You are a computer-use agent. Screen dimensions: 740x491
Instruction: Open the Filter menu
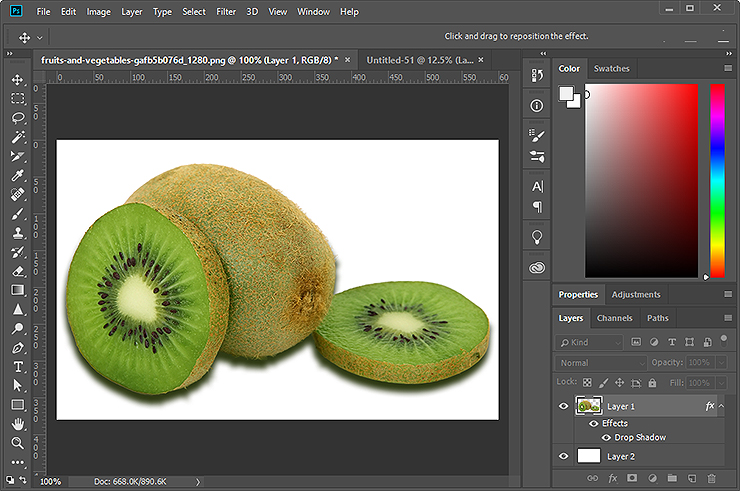226,12
